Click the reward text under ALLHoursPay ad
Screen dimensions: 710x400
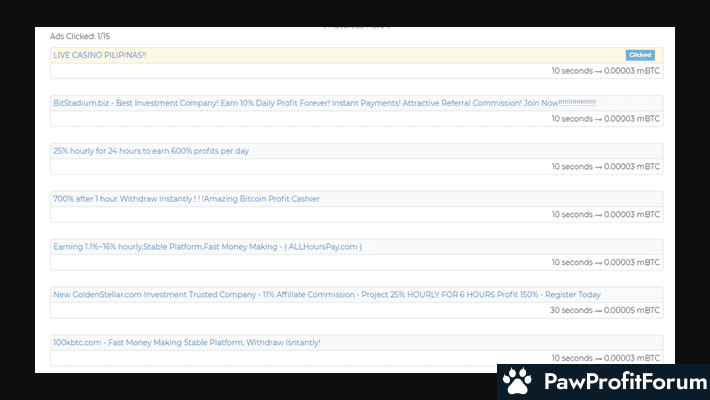coord(606,263)
